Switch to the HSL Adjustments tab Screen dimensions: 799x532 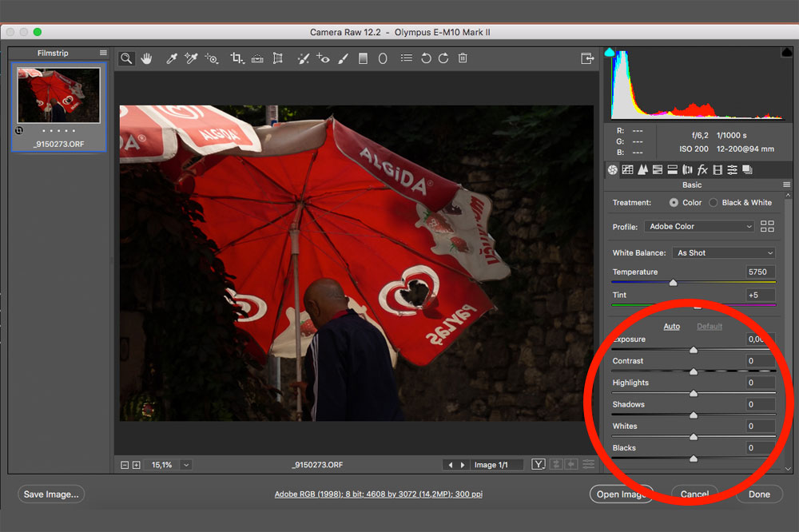click(x=658, y=169)
